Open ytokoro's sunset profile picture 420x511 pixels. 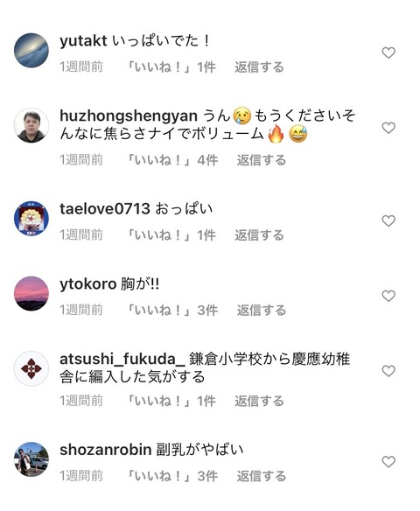pos(31,293)
